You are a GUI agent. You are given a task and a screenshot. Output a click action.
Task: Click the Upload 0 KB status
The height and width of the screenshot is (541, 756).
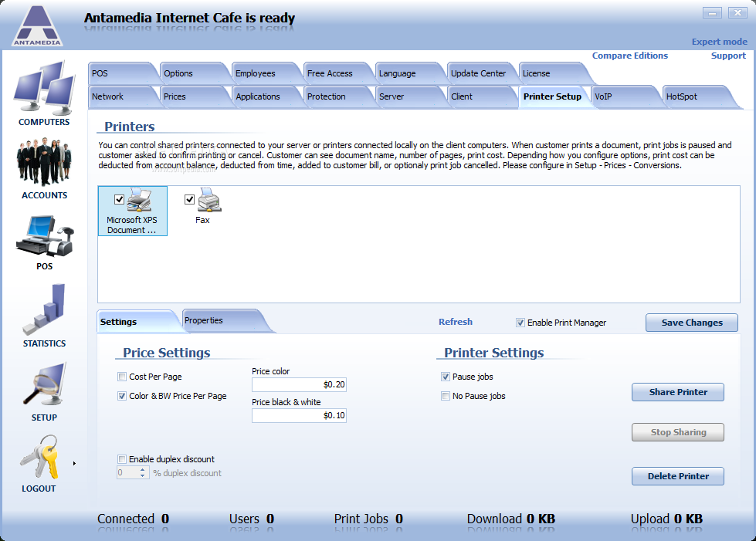point(666,519)
